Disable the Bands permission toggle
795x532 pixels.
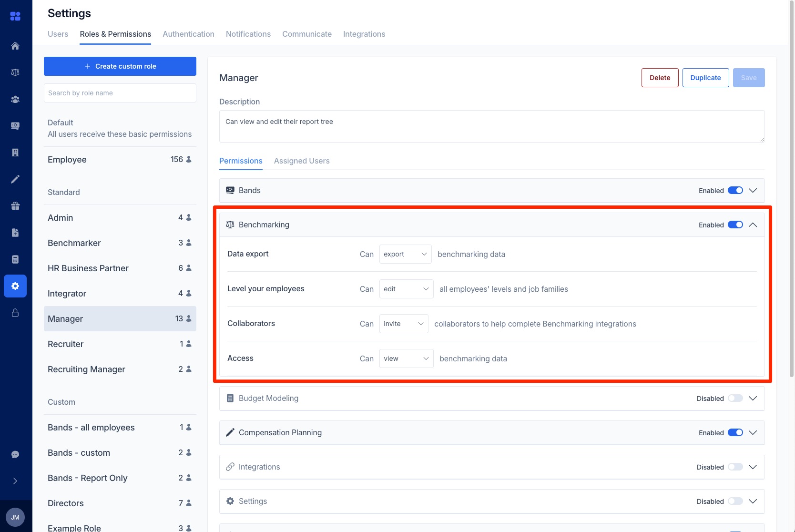point(735,190)
